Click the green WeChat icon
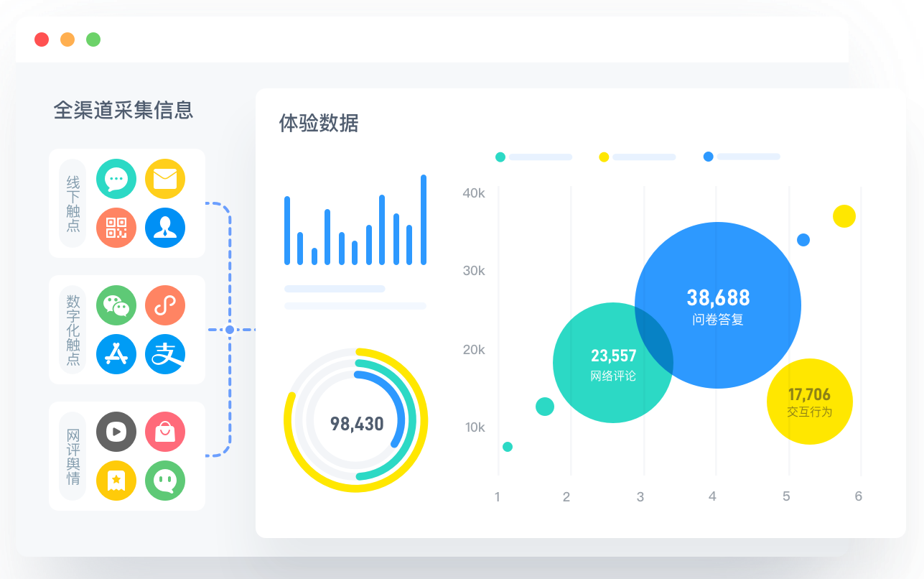Screen dimensions: 924x579 [x=116, y=305]
